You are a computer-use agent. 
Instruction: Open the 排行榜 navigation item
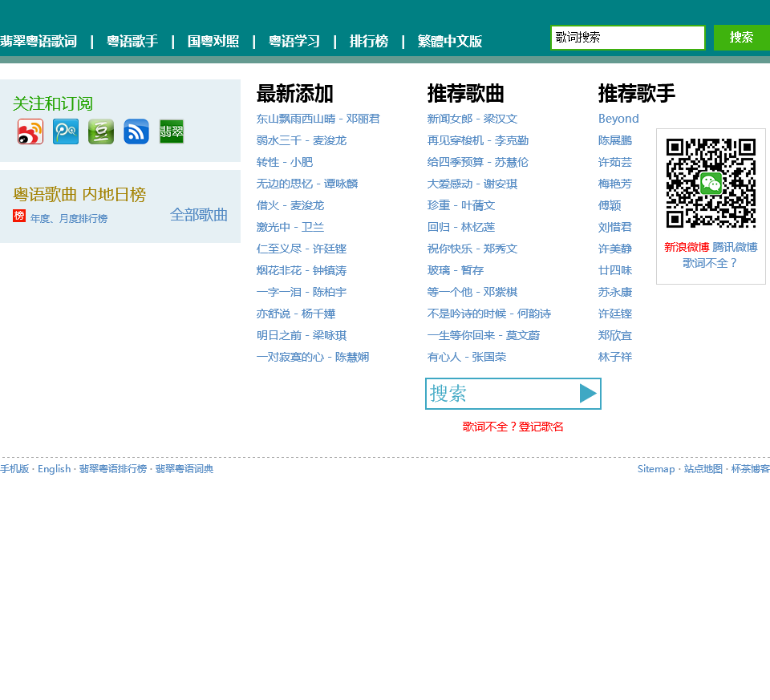click(x=369, y=41)
